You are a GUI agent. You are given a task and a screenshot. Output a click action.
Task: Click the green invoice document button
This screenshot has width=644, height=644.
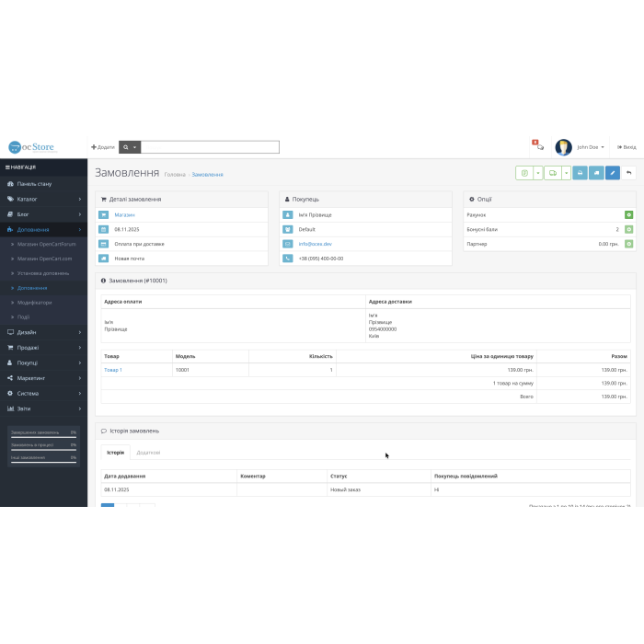(x=524, y=173)
